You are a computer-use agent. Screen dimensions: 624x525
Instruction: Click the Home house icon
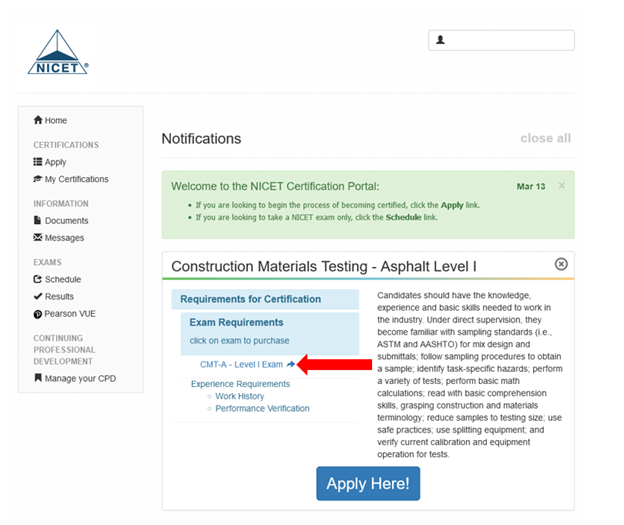click(x=38, y=120)
